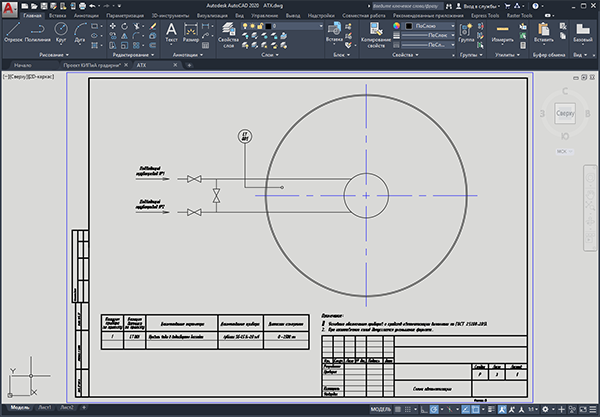Select the Полилиния polyline tool
Viewport: 600px width, 417px height.
pyautogui.click(x=38, y=32)
